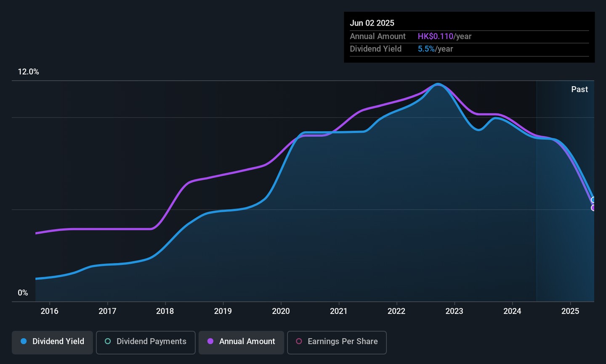This screenshot has height=364, width=606.
Task: Click the 2023 axis label
Action: [x=454, y=311]
